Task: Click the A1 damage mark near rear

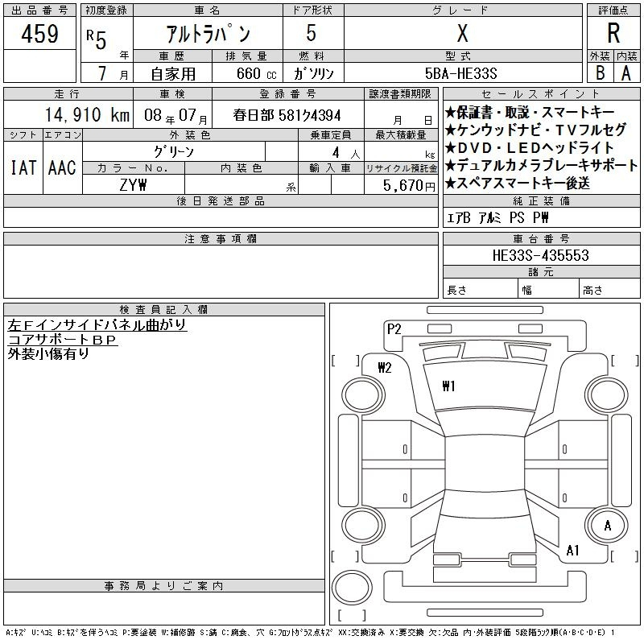Action: coord(573,551)
